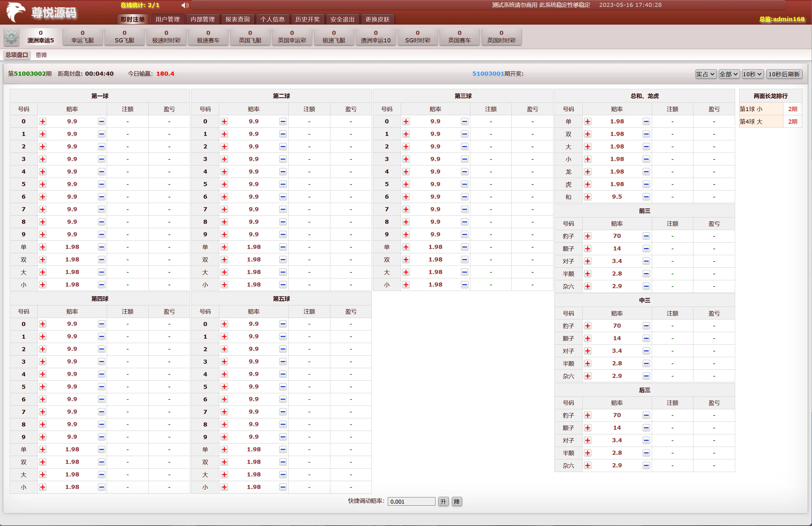
Task: Click the settings gear icon
Action: point(11,37)
